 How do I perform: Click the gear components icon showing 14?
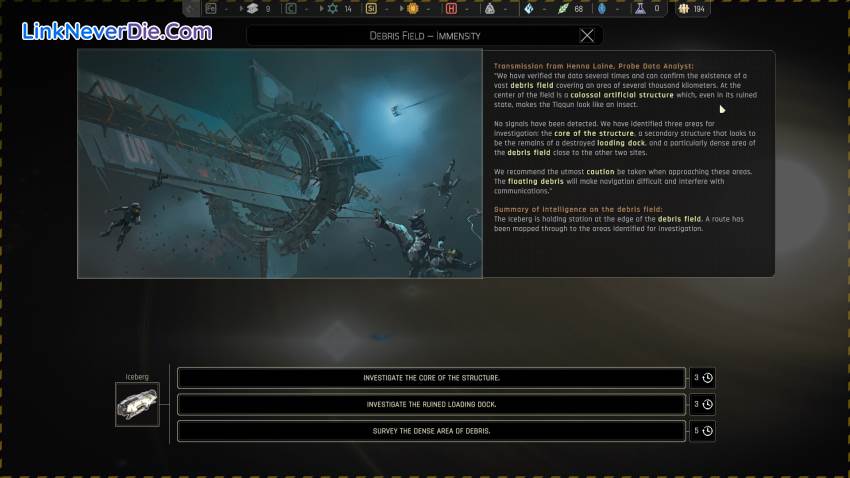pyautogui.click(x=333, y=9)
